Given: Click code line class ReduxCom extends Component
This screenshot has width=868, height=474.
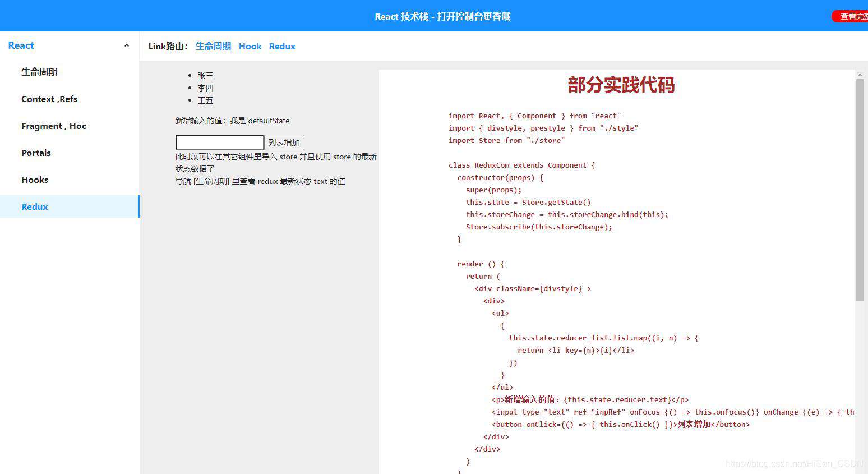Looking at the screenshot, I should 521,165.
